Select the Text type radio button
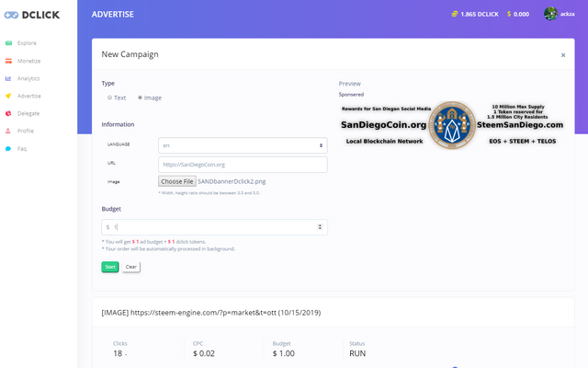The height and width of the screenshot is (368, 588). click(109, 98)
